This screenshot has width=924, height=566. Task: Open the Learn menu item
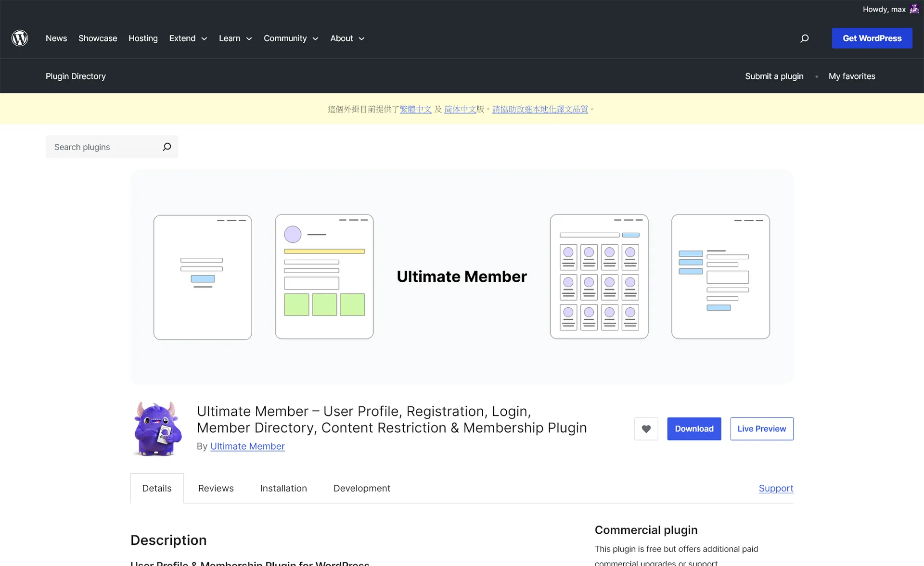(230, 38)
